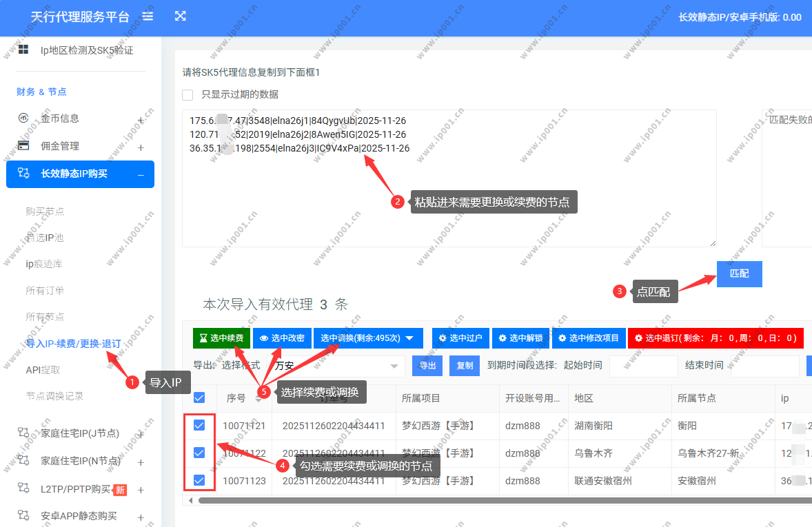Click the hamburger menu collapse icon
This screenshot has height=527, width=812.
(x=148, y=16)
